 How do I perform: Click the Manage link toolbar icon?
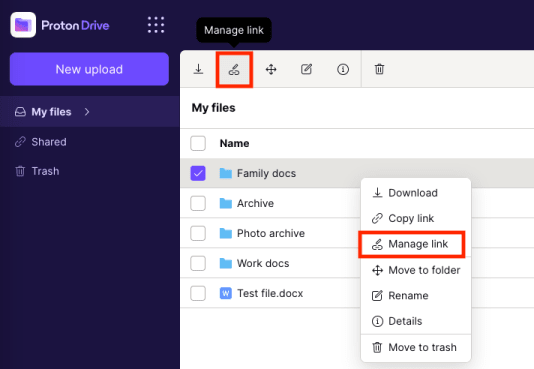pos(234,69)
